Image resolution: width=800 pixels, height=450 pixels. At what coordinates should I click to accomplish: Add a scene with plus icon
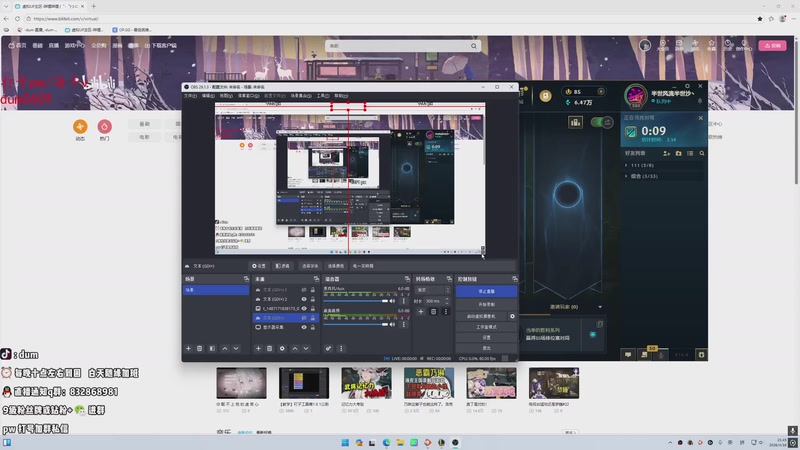187,348
